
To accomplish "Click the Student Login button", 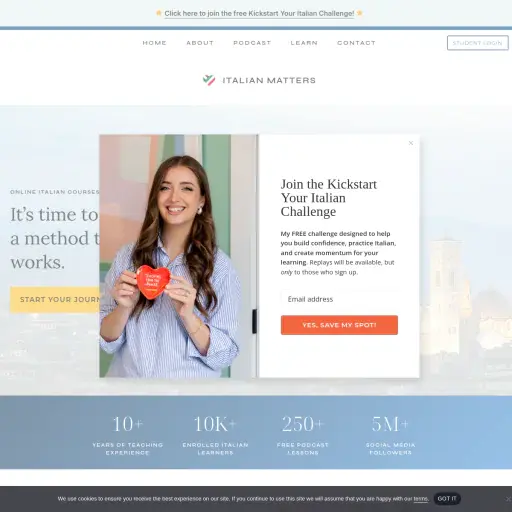I will pos(478,43).
